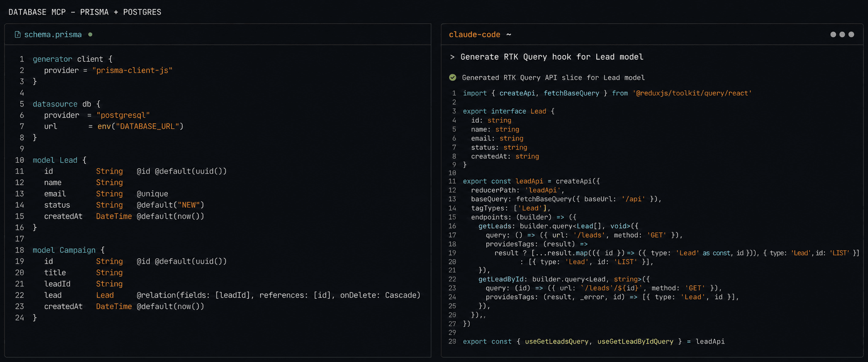The image size is (868, 362).
Task: Click the green unsaved dot after schema.prisma
Action: (x=90, y=34)
